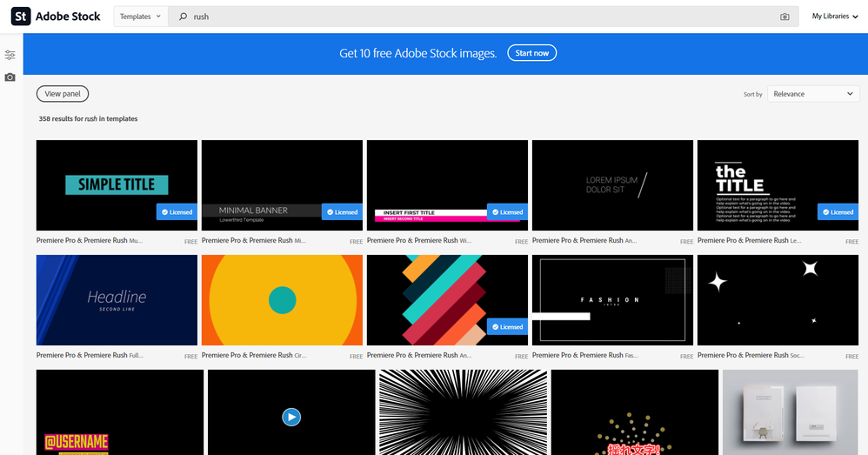Open the diagonal colored stripes template thumbnail
868x455 pixels.
point(447,300)
